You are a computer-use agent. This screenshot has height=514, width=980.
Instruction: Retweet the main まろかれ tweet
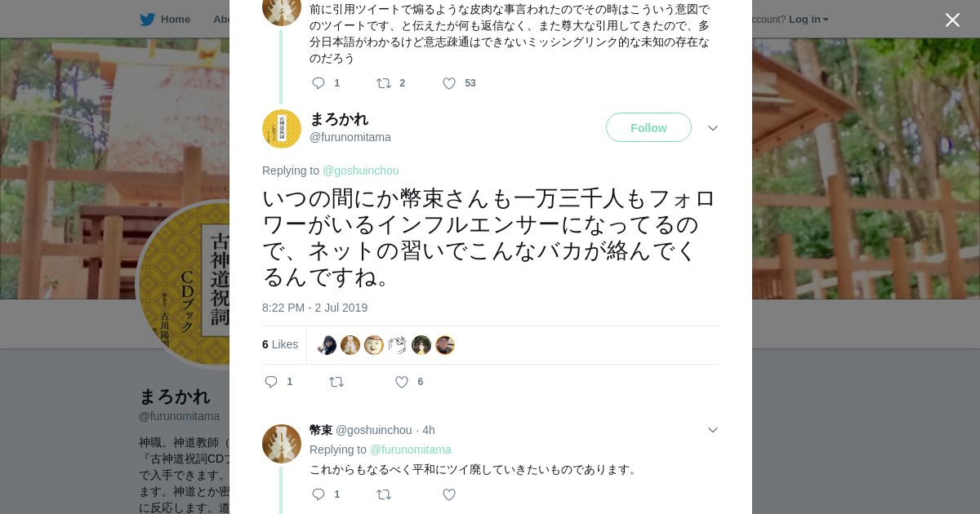coord(336,382)
